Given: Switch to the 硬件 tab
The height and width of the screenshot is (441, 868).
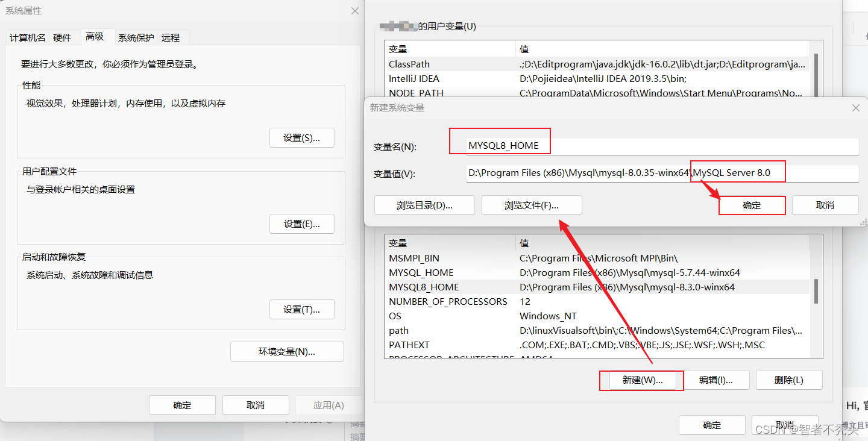Looking at the screenshot, I should pos(63,37).
